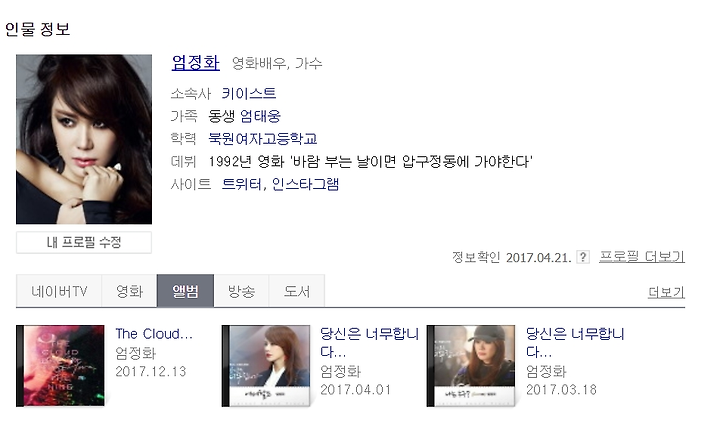The height and width of the screenshot is (445, 720).
Task: Click the 프로필 더보기 link
Action: (x=641, y=257)
